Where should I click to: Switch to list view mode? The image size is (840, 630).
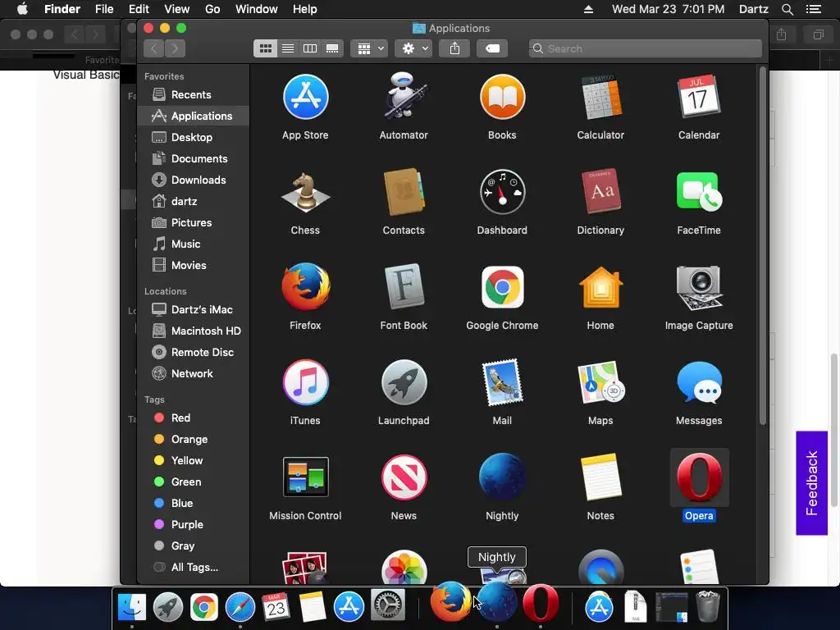tap(288, 48)
